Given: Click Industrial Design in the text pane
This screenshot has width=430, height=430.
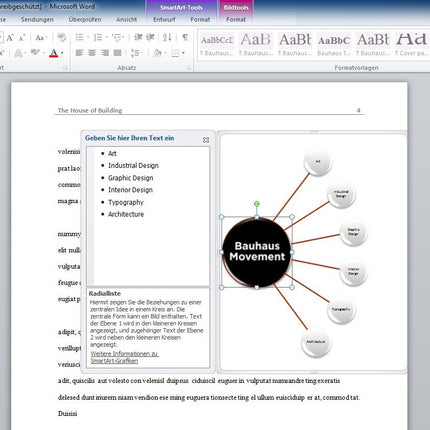Looking at the screenshot, I should 133,165.
